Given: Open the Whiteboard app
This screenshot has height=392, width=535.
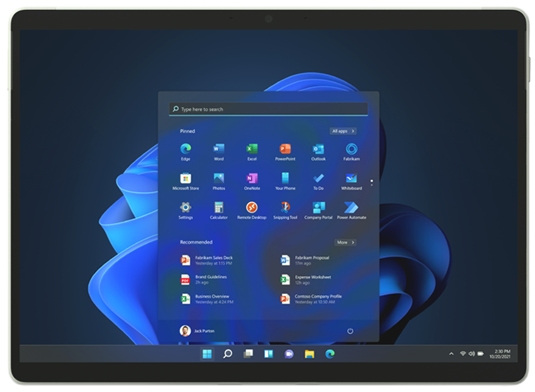Looking at the screenshot, I should pos(351,181).
